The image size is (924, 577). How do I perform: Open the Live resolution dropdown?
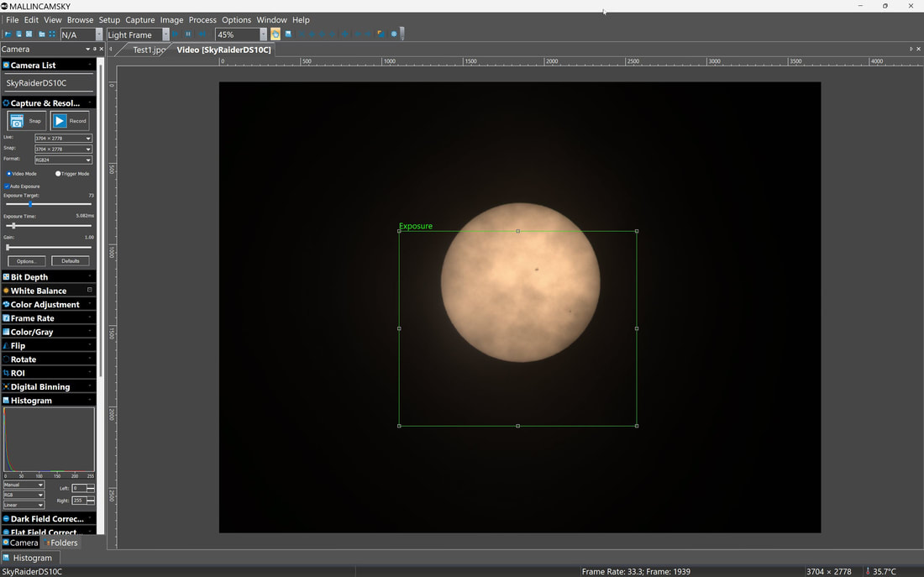63,139
